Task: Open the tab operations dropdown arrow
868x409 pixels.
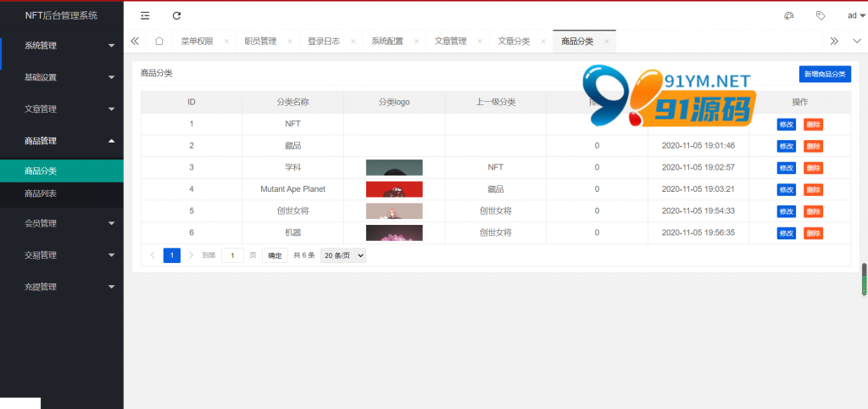Action: coord(857,41)
